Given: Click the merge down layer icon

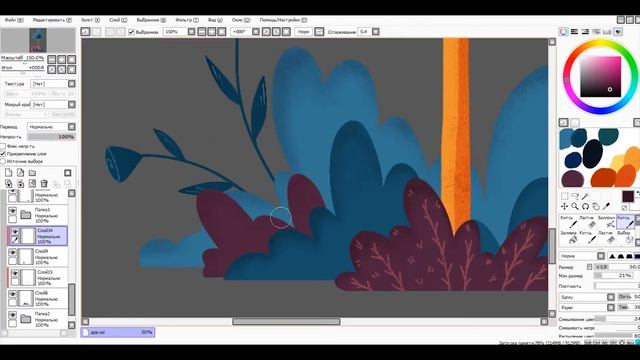Looking at the screenshot, I should point(20,184).
